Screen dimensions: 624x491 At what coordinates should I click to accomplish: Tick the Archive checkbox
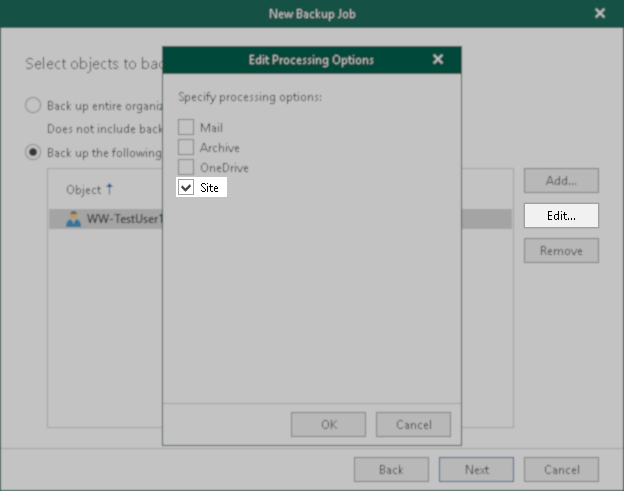(x=186, y=147)
